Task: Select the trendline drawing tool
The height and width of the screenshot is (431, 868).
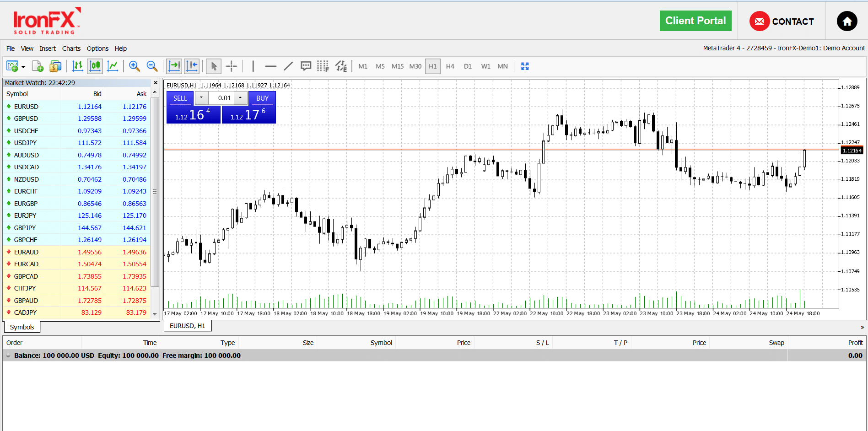Action: coord(288,66)
